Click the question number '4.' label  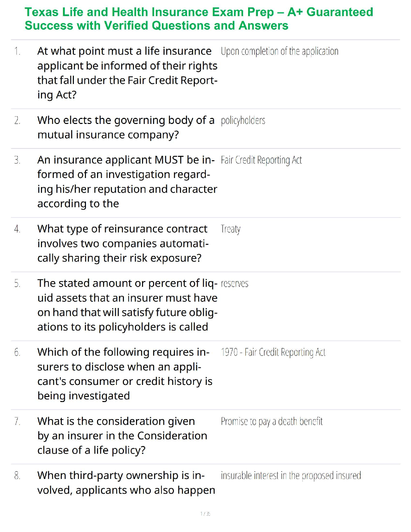[17, 229]
